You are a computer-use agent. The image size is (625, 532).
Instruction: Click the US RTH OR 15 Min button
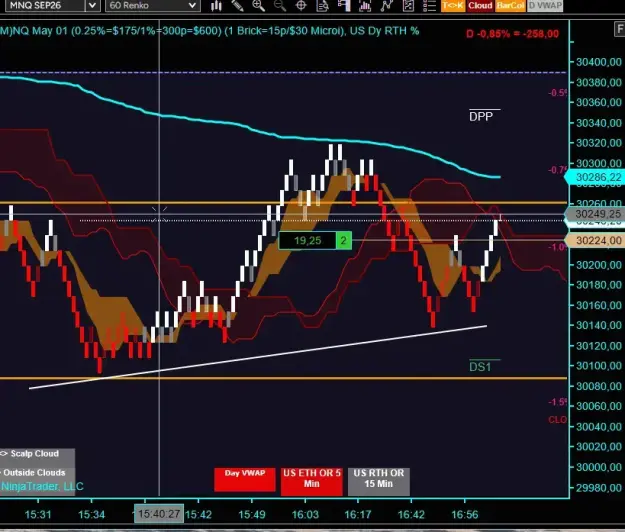click(379, 481)
